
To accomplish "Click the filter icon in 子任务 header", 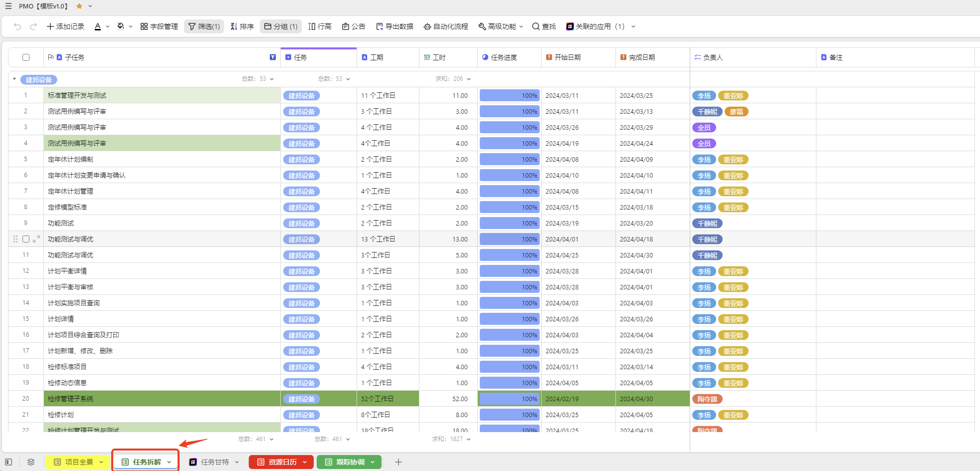I will [x=273, y=57].
